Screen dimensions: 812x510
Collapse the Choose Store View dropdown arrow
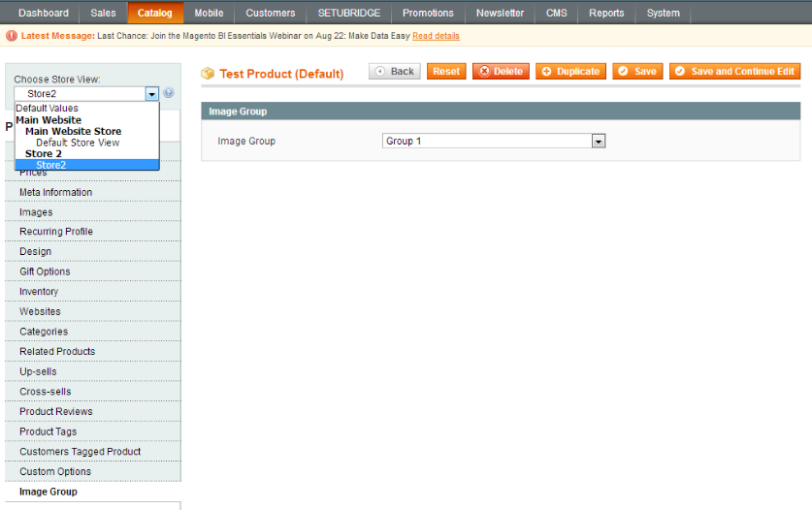pos(151,94)
